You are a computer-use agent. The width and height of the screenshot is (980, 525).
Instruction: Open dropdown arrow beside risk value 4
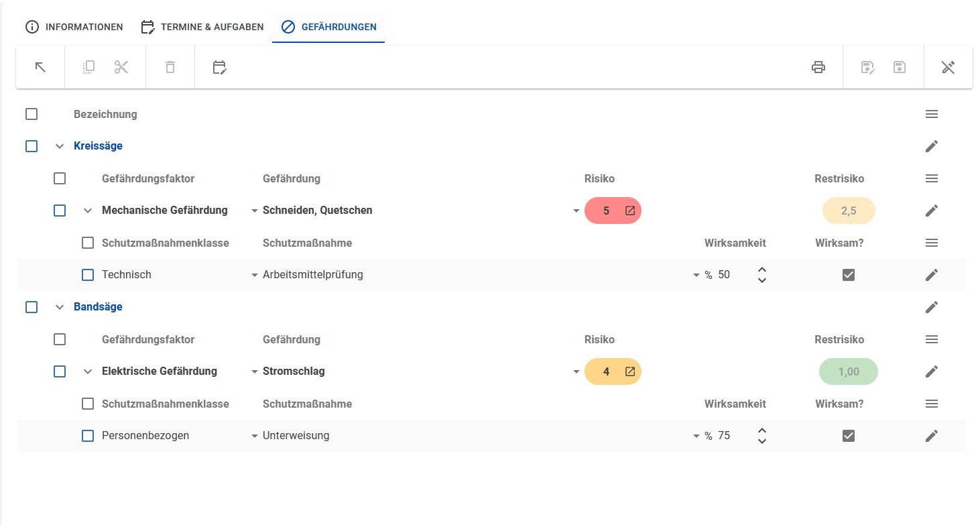point(576,371)
